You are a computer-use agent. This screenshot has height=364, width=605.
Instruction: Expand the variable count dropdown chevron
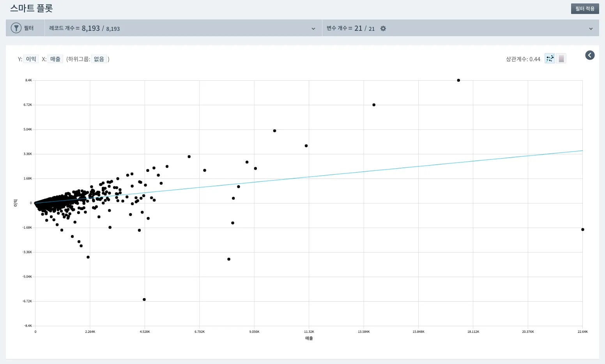tap(591, 28)
